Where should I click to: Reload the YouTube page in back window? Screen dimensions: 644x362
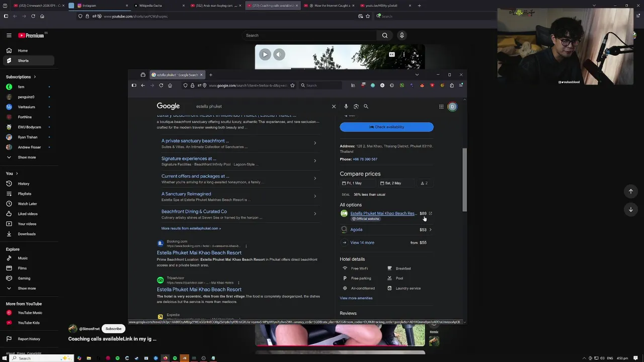click(x=33, y=16)
